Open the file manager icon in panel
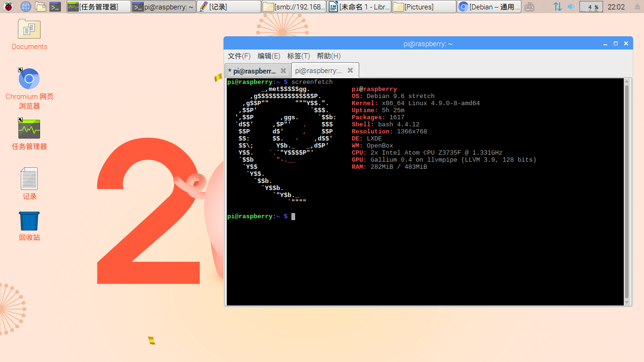644x362 pixels. 41,7
